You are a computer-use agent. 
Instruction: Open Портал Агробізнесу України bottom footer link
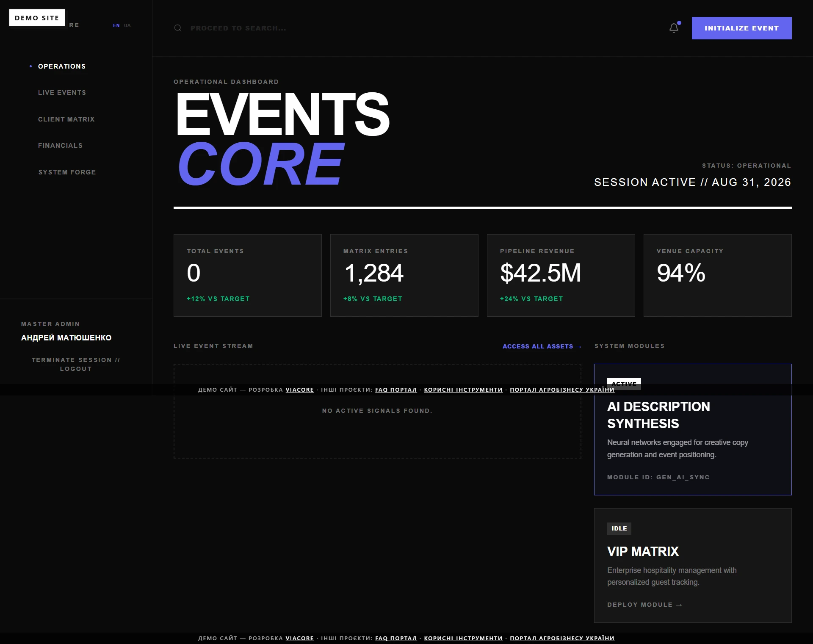(x=562, y=638)
